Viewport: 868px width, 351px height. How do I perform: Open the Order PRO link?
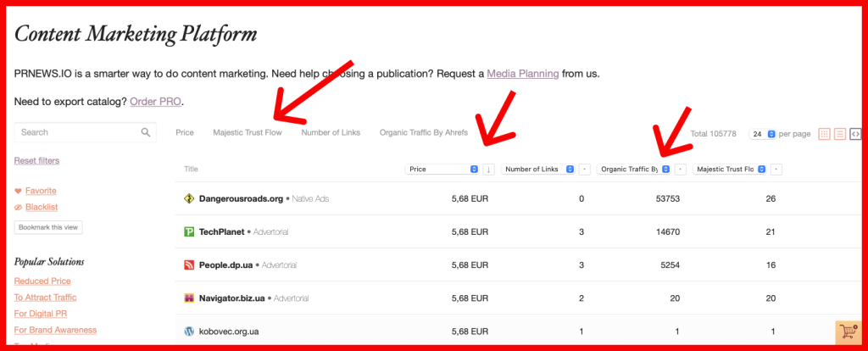[156, 102]
